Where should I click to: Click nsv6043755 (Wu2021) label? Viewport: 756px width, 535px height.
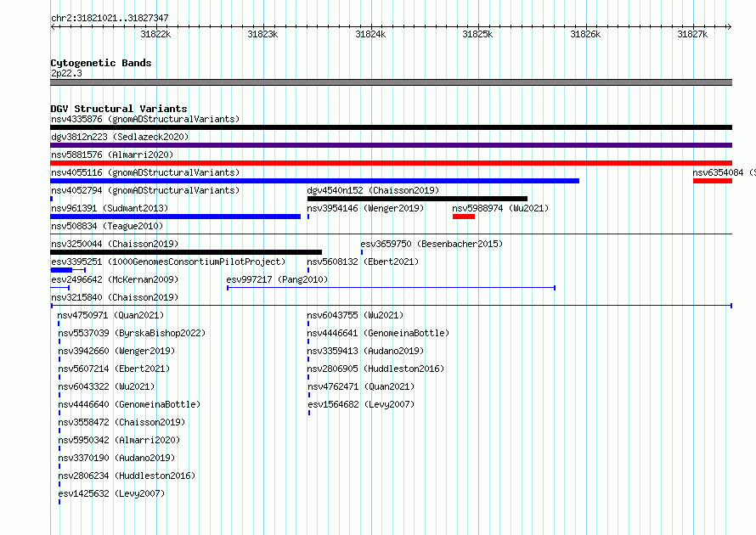(x=355, y=315)
